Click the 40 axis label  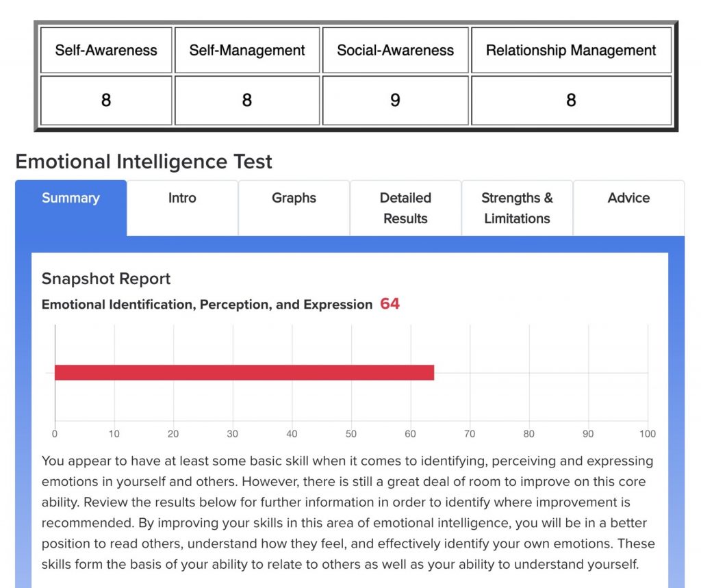(292, 434)
